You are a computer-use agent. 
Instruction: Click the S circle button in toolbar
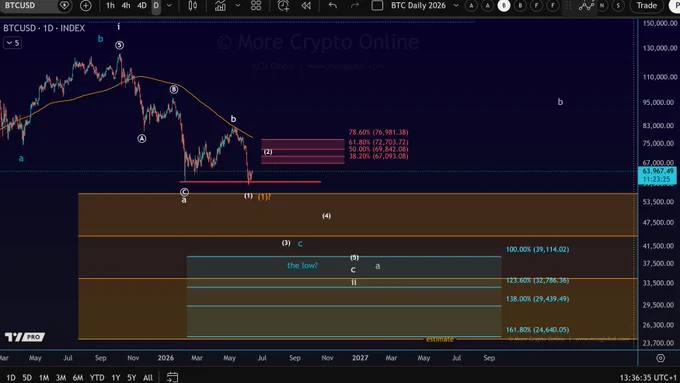coord(618,6)
